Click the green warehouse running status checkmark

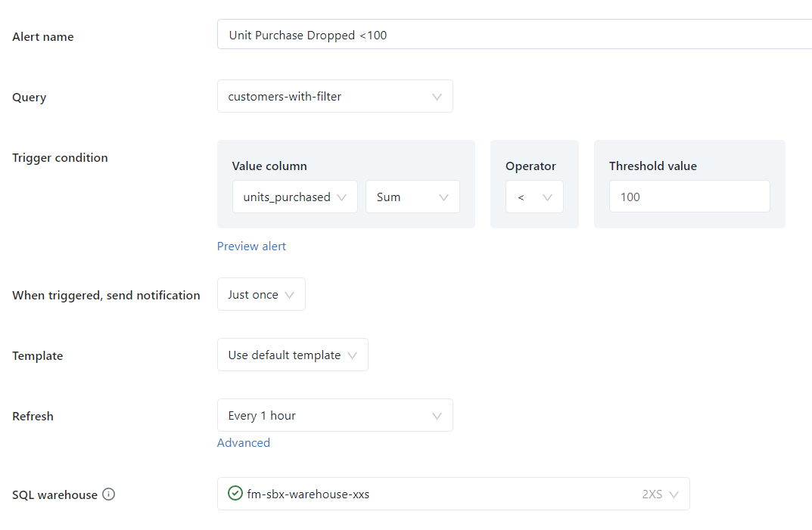coord(235,493)
